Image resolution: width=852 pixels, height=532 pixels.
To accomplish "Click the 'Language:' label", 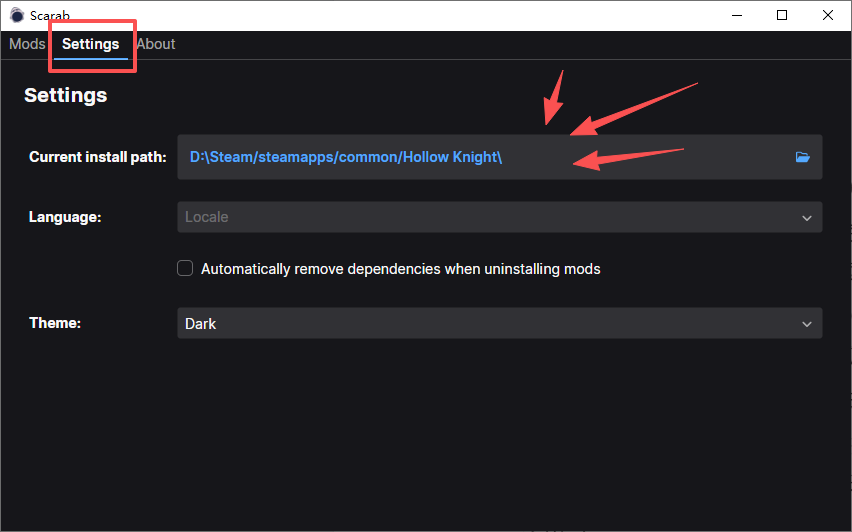I will coord(65,217).
